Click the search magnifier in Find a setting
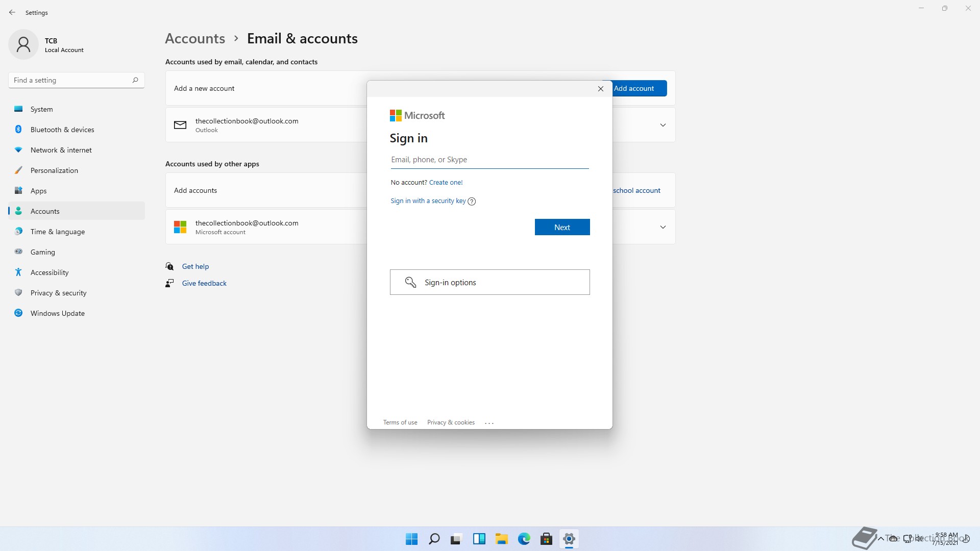Viewport: 980px width, 551px height. pyautogui.click(x=135, y=80)
